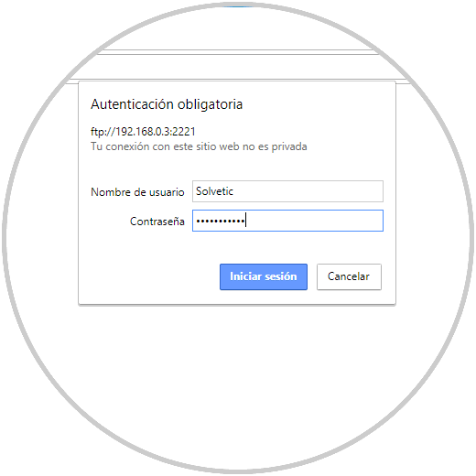Click the word privada in the warning
The height and width of the screenshot is (476, 476).
click(x=289, y=147)
